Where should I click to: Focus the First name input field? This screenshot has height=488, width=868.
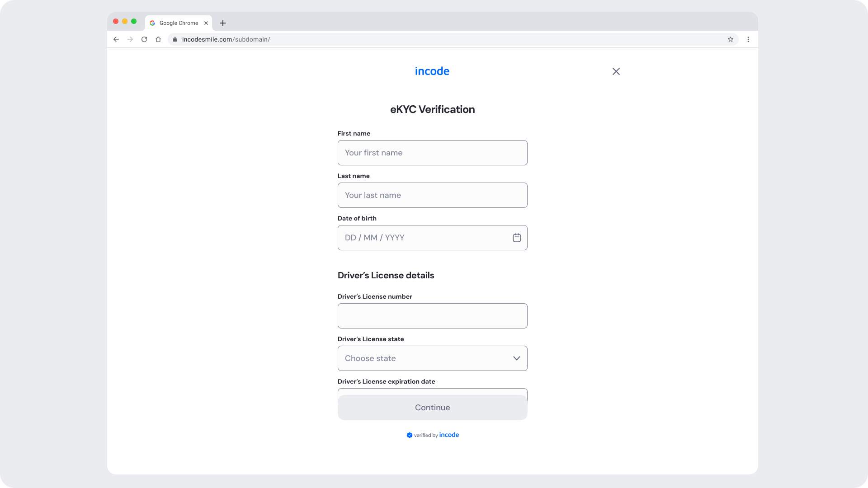coord(432,153)
